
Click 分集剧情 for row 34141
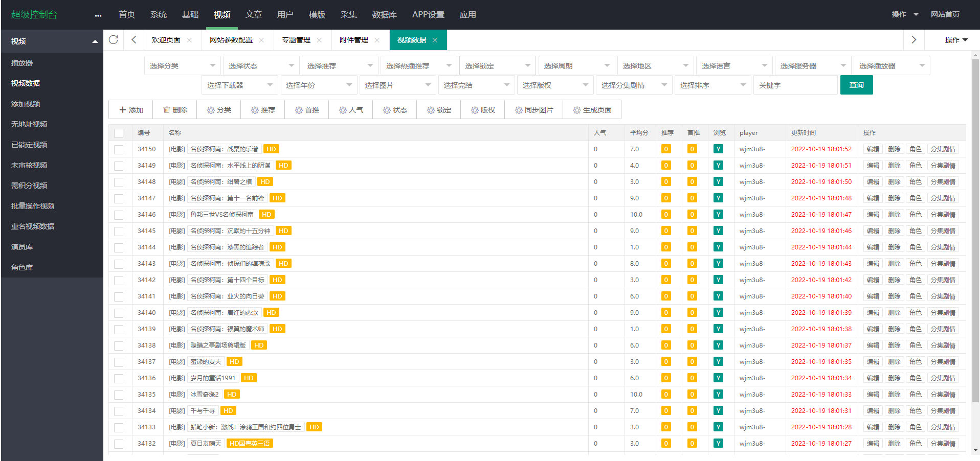[x=943, y=296]
